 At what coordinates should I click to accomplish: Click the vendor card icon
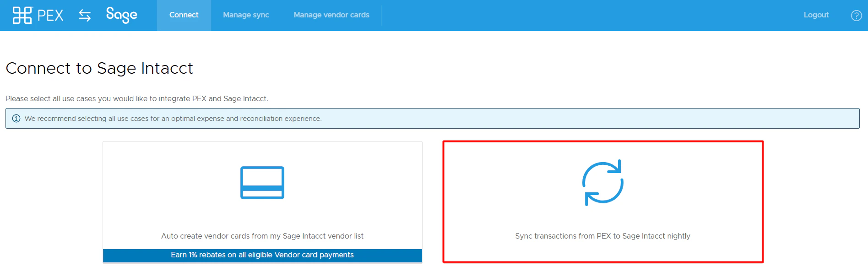click(262, 183)
